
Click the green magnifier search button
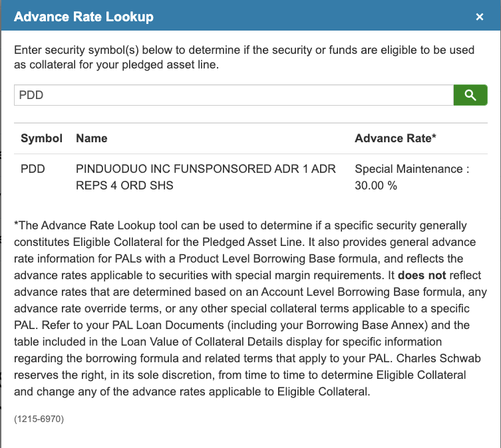470,95
